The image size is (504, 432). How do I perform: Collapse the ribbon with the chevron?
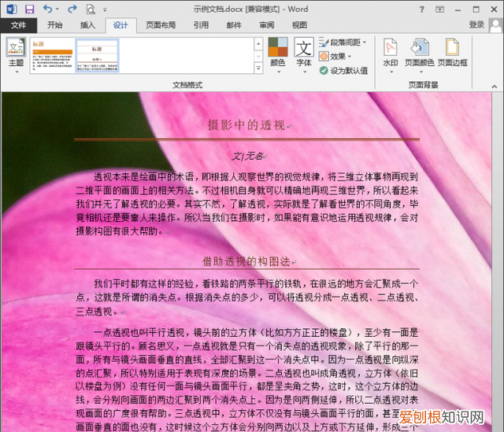[495, 87]
